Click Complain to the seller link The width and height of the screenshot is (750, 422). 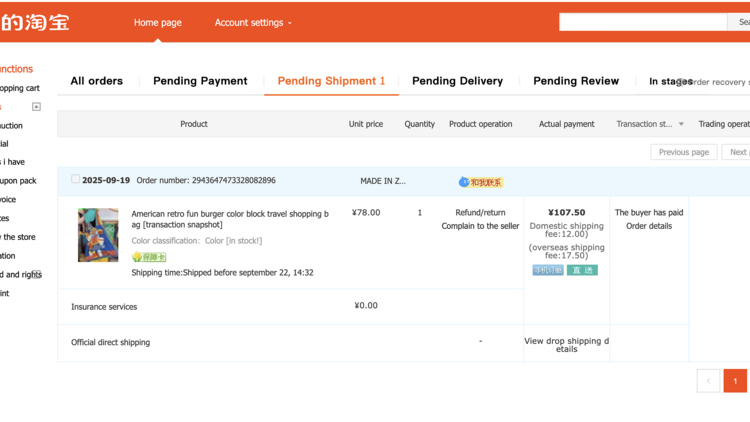click(480, 226)
